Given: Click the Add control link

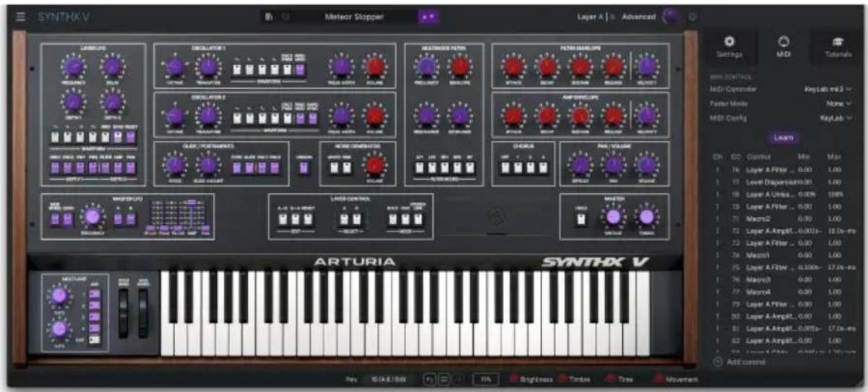Looking at the screenshot, I should tap(744, 361).
